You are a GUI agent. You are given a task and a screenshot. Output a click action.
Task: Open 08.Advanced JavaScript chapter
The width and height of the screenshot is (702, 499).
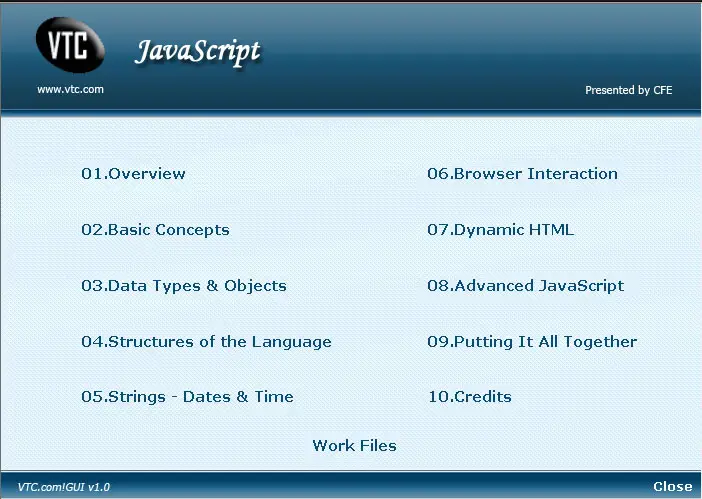pyautogui.click(x=525, y=286)
